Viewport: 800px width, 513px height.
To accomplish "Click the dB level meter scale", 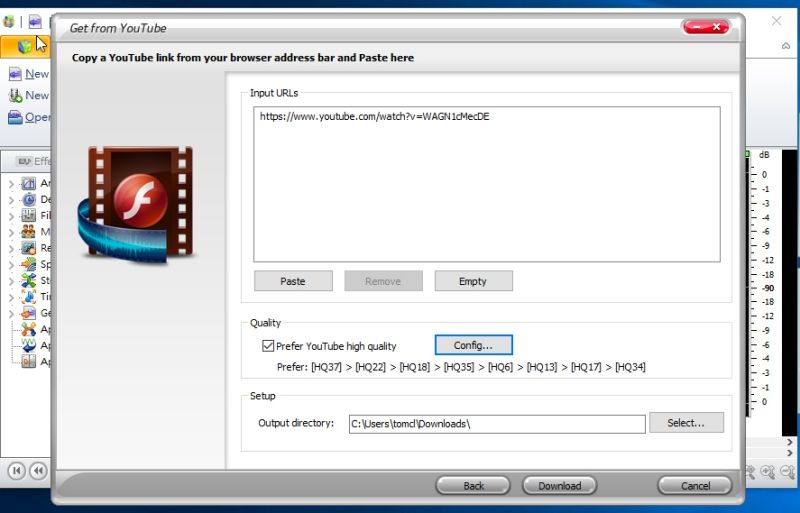I will [x=762, y=284].
